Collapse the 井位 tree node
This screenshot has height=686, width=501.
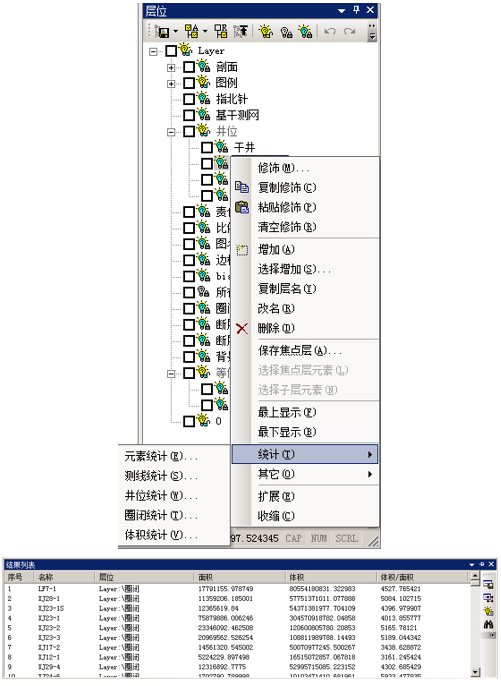(172, 132)
